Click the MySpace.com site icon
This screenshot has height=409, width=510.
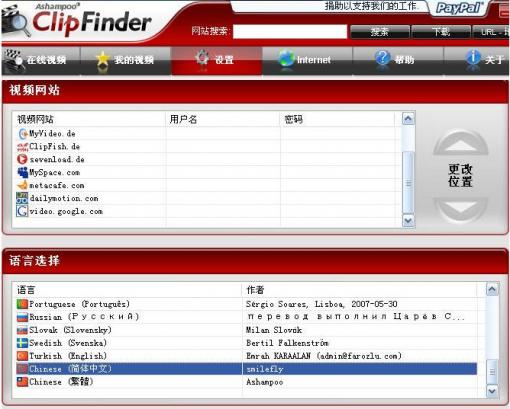tap(23, 172)
